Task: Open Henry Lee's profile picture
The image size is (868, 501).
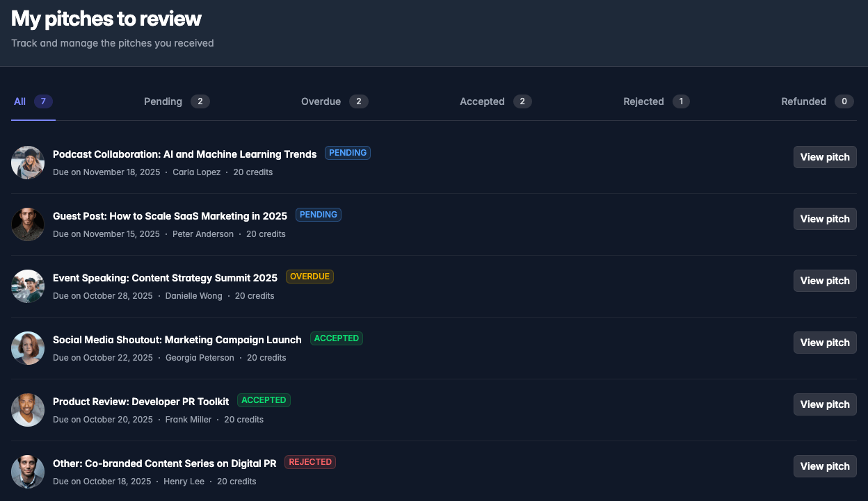Action: pos(28,472)
